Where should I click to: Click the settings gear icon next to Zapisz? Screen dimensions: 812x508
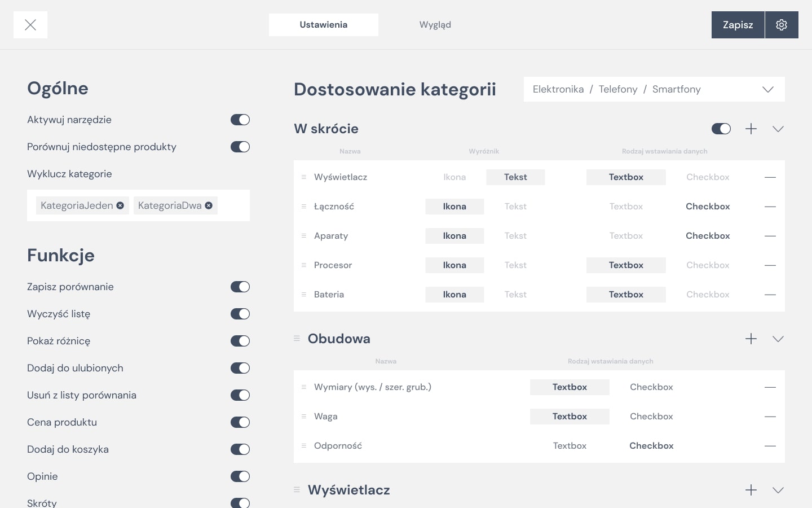[x=782, y=25]
